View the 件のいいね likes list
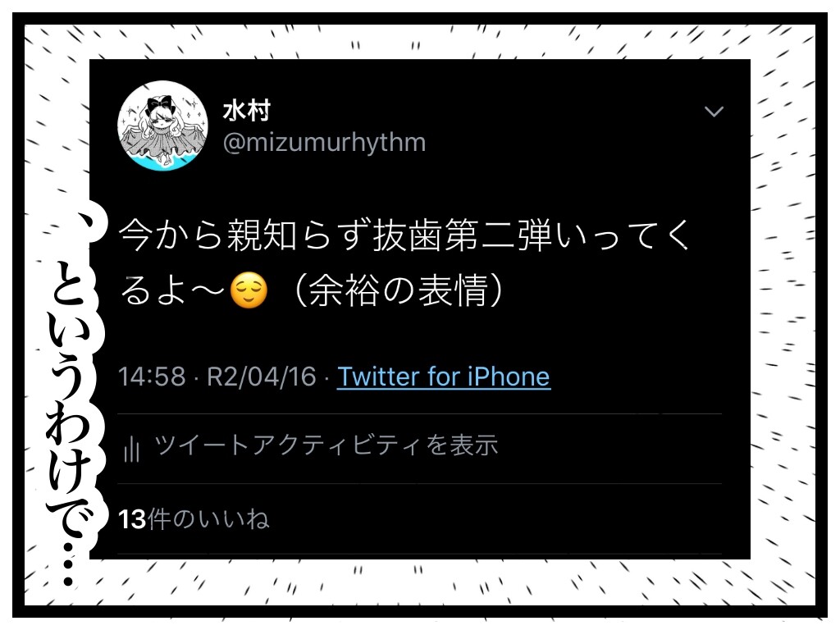This screenshot has width=840, height=630. (x=208, y=518)
